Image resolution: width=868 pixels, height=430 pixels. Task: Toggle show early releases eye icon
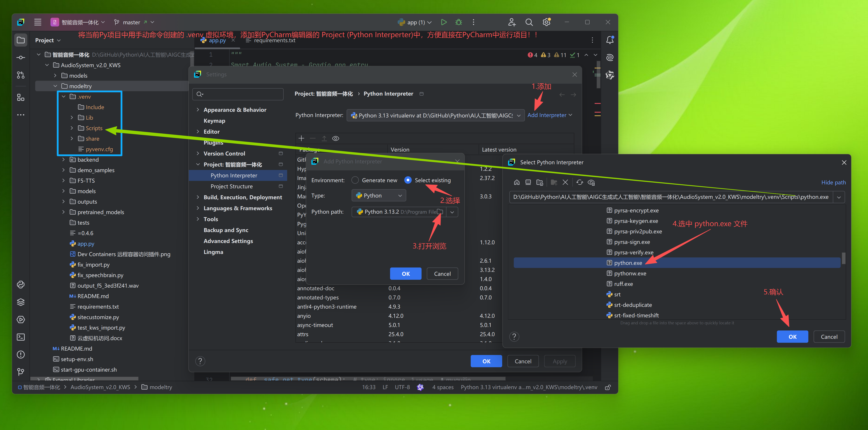click(336, 138)
